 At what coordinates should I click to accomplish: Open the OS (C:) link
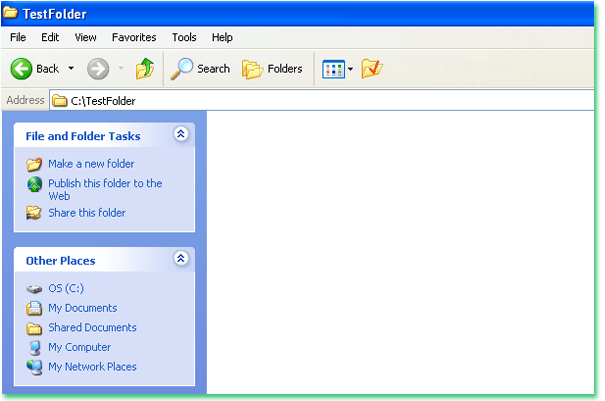66,288
